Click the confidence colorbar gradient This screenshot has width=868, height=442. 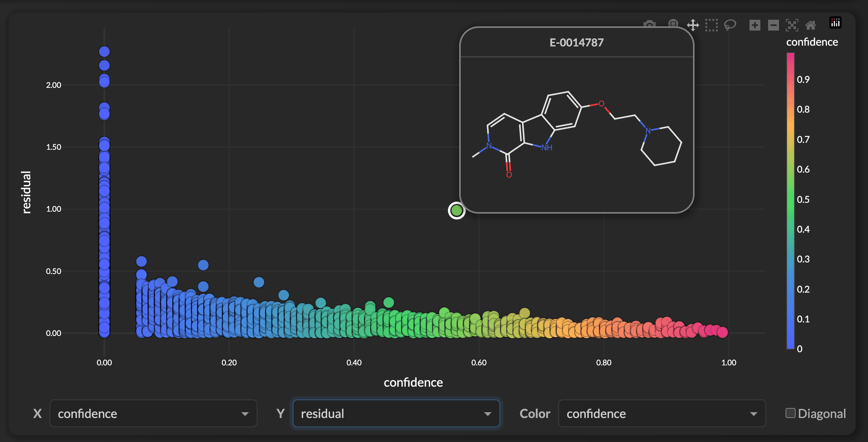coord(790,200)
